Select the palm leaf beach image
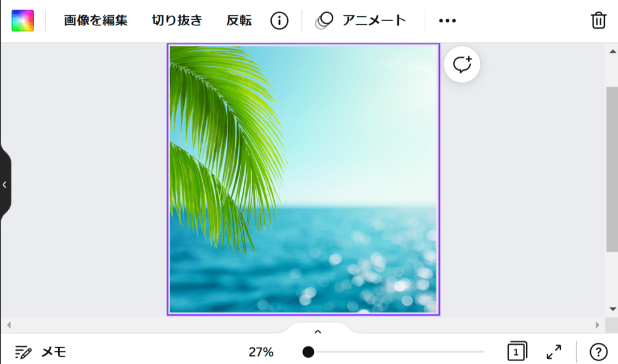Image resolution: width=618 pixels, height=364 pixels. 303,179
